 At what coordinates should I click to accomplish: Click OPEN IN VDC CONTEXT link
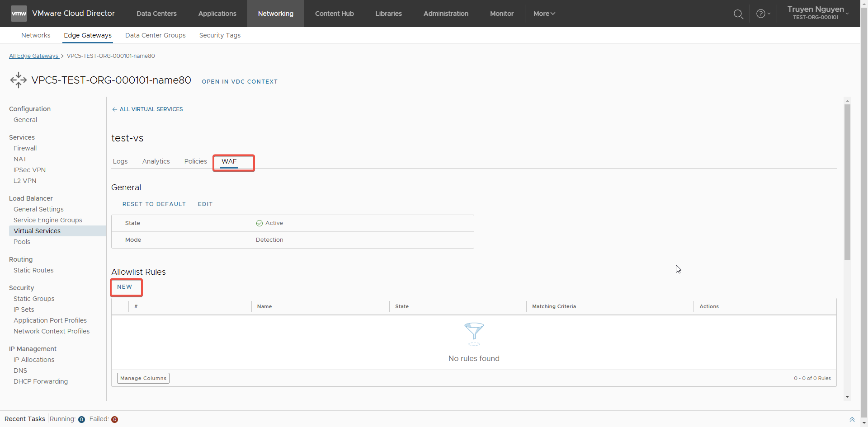(240, 82)
